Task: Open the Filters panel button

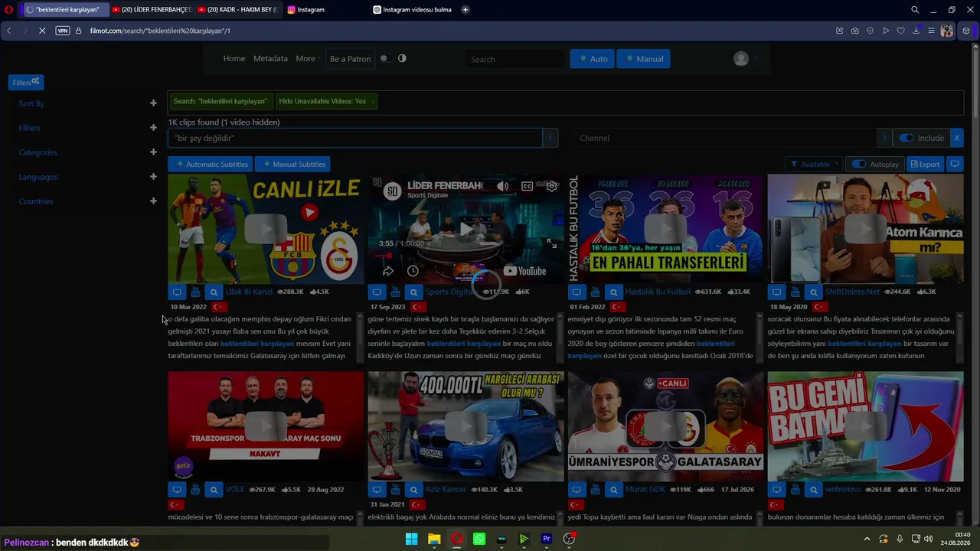Action: (26, 82)
